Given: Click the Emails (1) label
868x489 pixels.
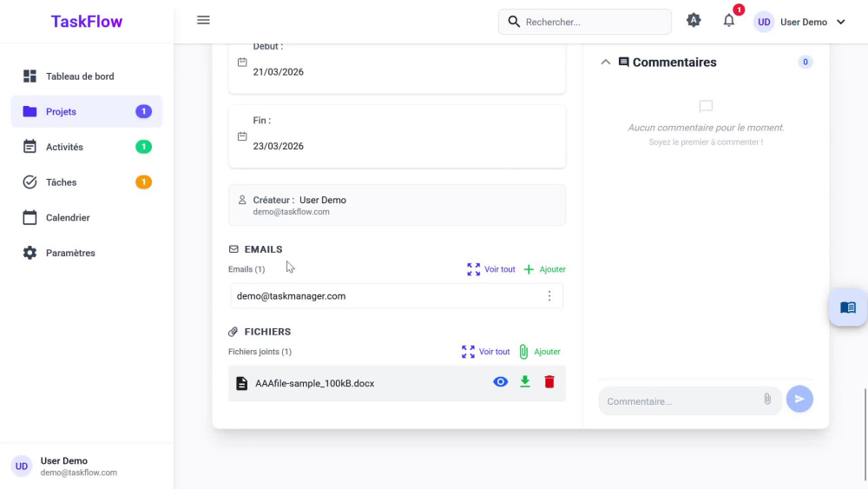Looking at the screenshot, I should (x=247, y=269).
